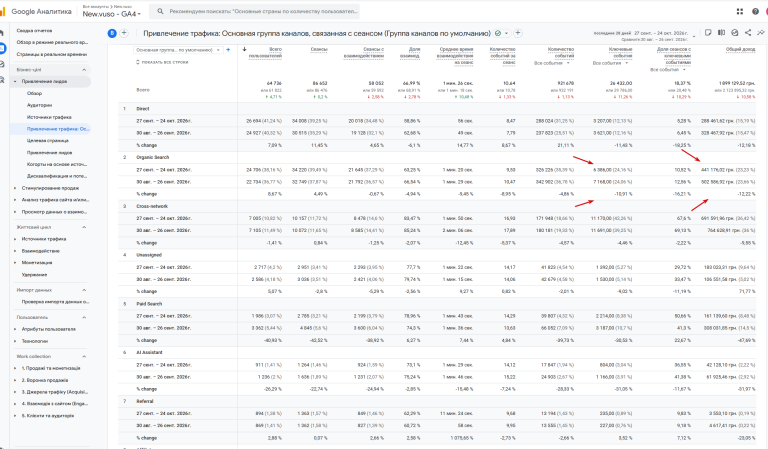Image resolution: width=768 pixels, height=449 pixels.
Task: Collapse the Пользователь sidebar section
Action: point(84,317)
